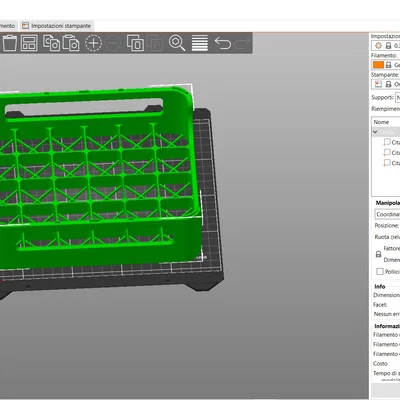Click the Costo label

click(380, 364)
